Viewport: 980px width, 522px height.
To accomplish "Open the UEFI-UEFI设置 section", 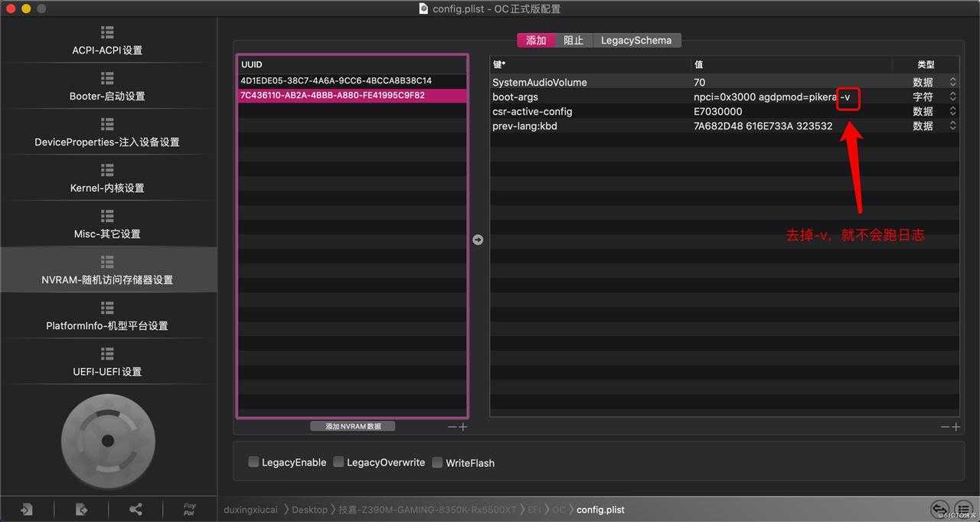I will tap(107, 362).
